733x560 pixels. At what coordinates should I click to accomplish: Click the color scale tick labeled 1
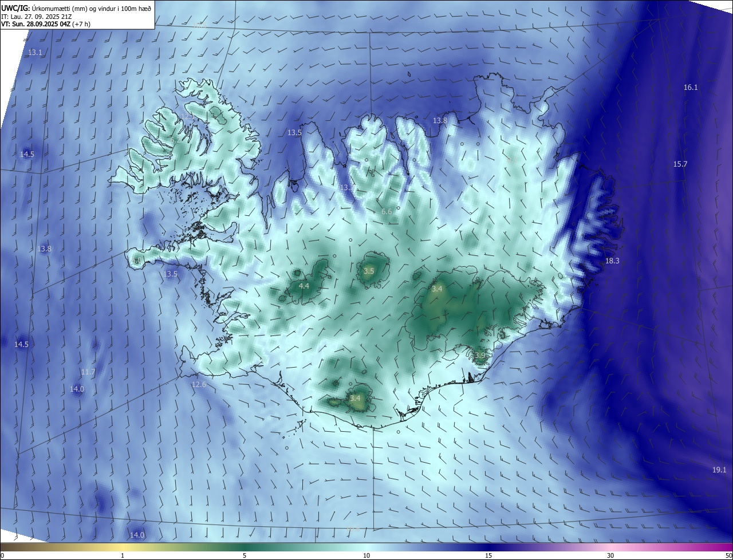click(x=123, y=555)
